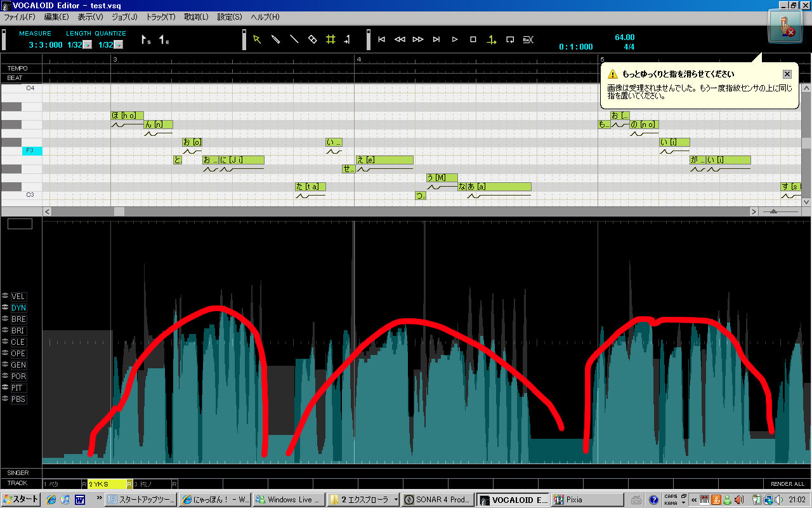Toggle visibility eye for DYN parameter
The image size is (812, 508).
coord(5,307)
